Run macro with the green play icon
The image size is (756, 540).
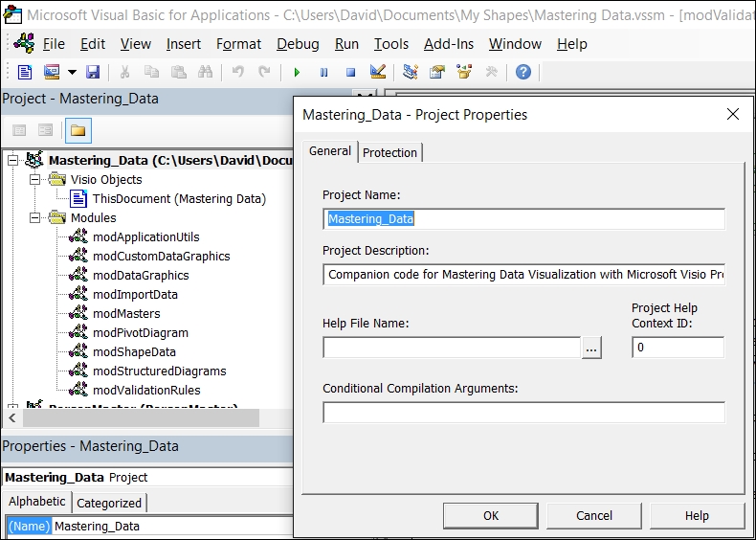297,73
